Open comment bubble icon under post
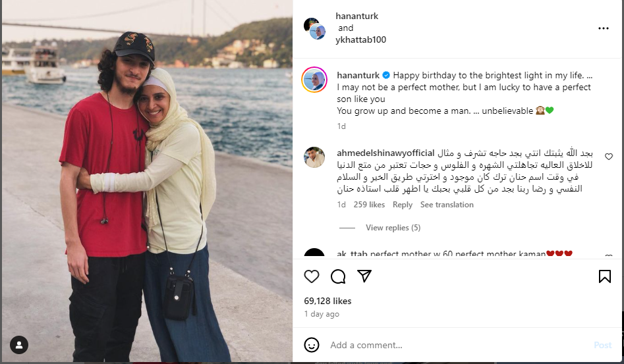 pyautogui.click(x=338, y=276)
